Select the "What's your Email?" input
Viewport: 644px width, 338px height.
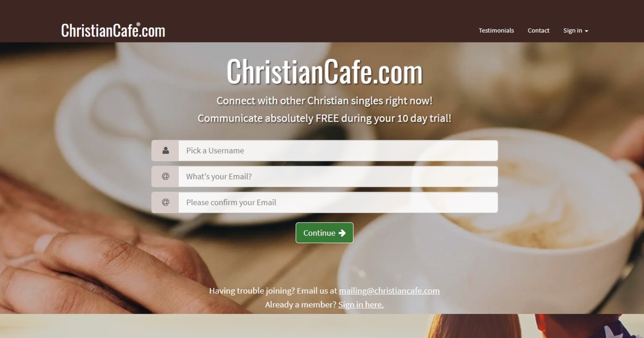[x=338, y=177]
